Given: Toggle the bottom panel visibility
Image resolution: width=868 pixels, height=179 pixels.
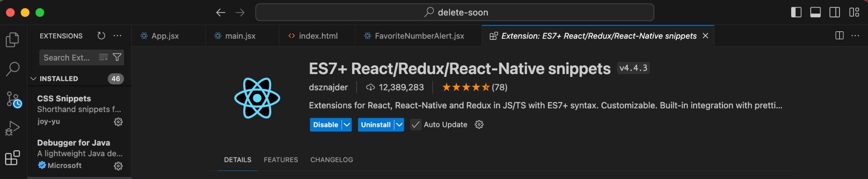Looking at the screenshot, I should (815, 12).
